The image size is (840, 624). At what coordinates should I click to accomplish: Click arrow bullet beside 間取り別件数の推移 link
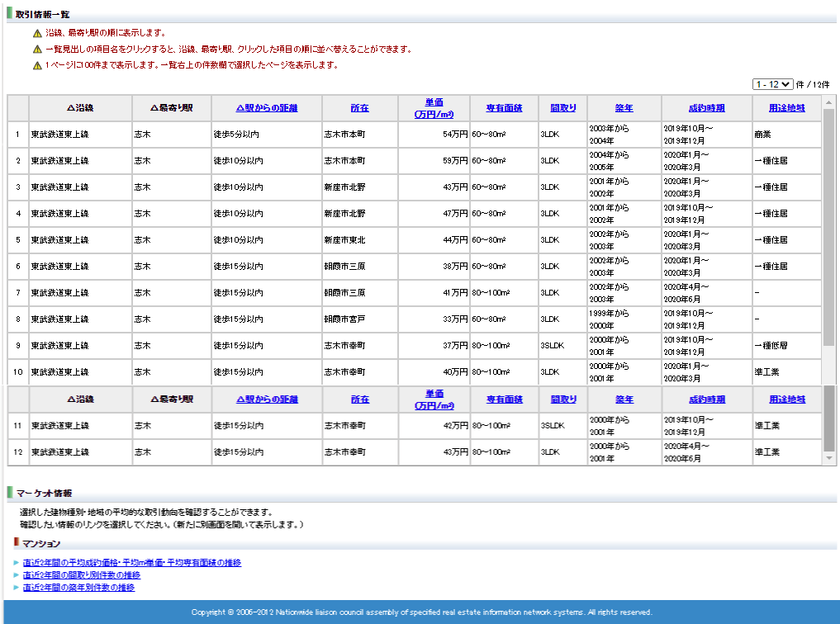click(x=17, y=574)
